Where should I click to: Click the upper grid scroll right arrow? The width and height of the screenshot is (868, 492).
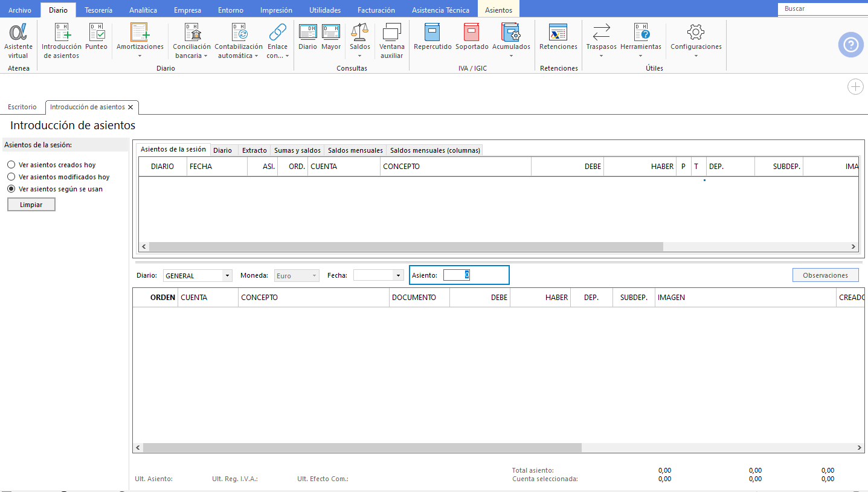(854, 247)
